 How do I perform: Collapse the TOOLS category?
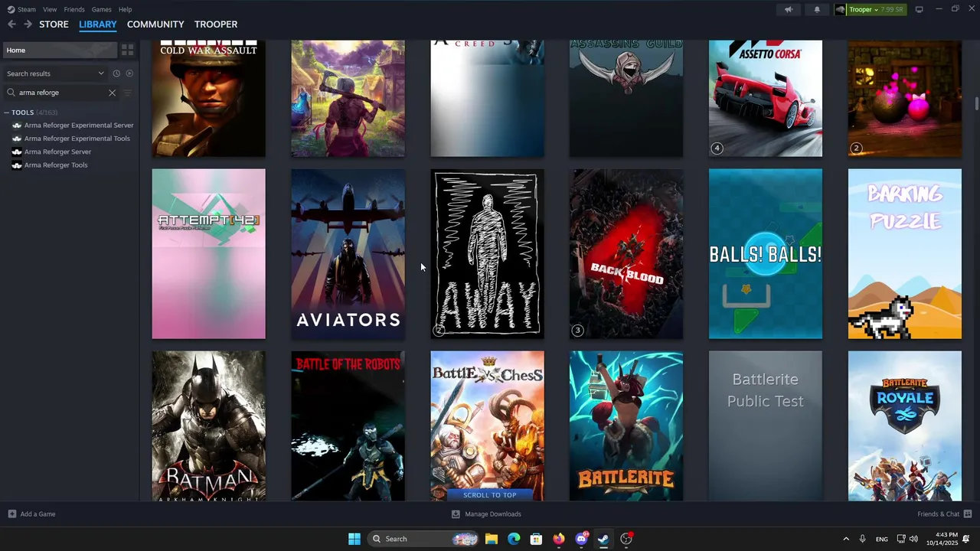tap(7, 112)
